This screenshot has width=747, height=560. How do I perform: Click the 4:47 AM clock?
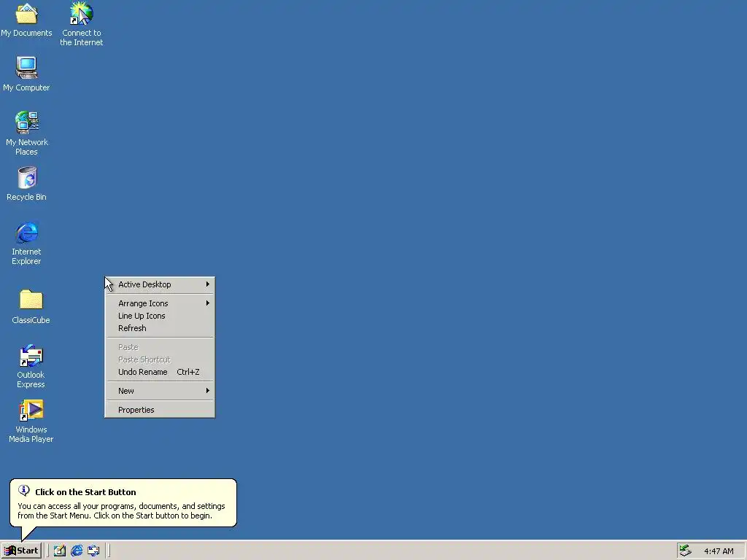click(719, 551)
